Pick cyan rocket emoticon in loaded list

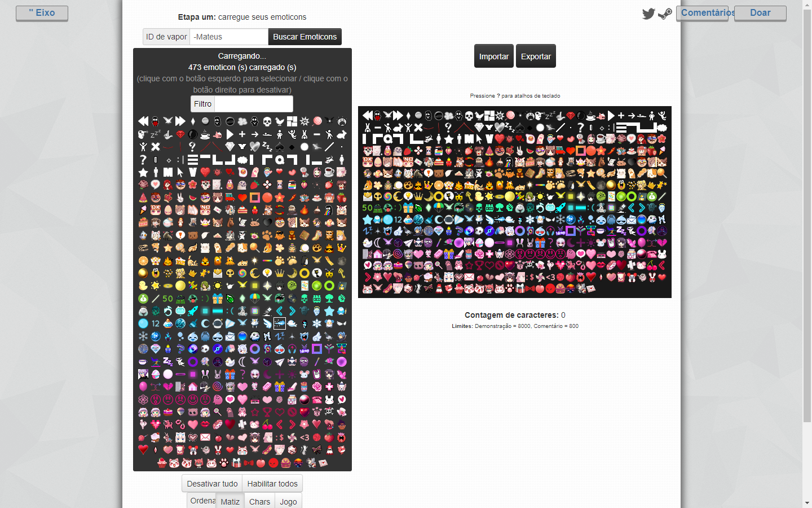click(193, 311)
